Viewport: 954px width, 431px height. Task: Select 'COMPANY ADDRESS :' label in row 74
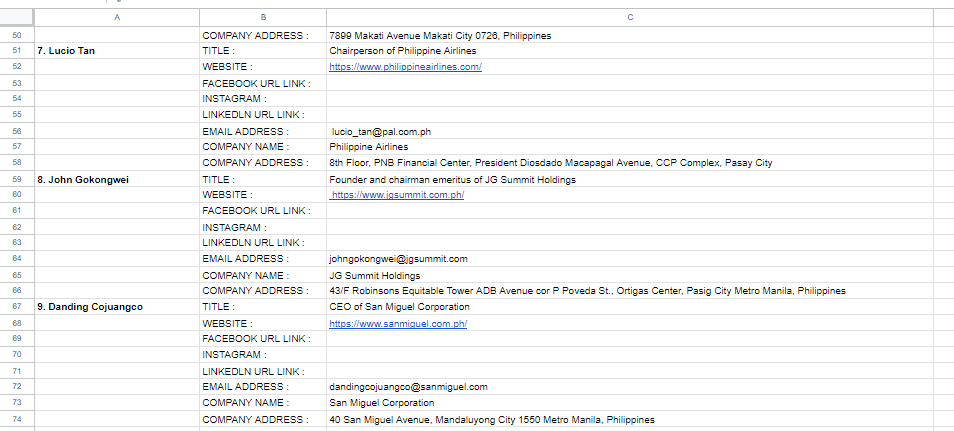(x=263, y=419)
